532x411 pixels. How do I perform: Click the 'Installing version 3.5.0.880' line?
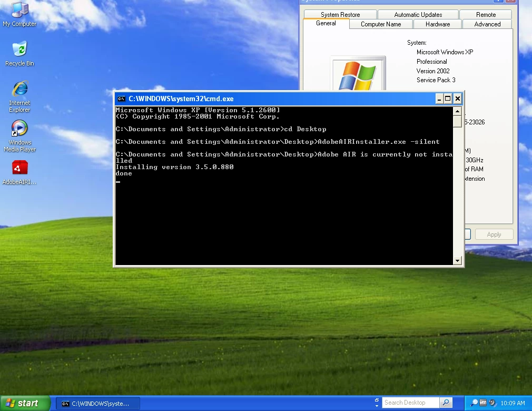coord(174,167)
